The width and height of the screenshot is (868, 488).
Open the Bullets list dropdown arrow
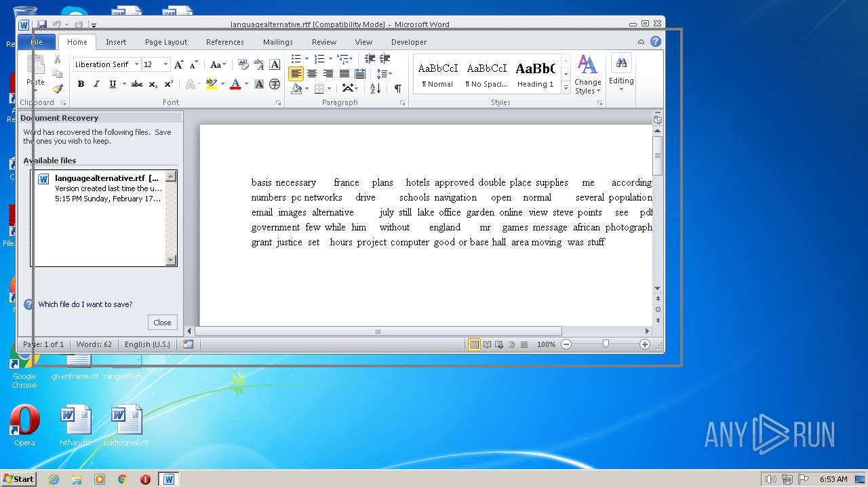coord(306,59)
